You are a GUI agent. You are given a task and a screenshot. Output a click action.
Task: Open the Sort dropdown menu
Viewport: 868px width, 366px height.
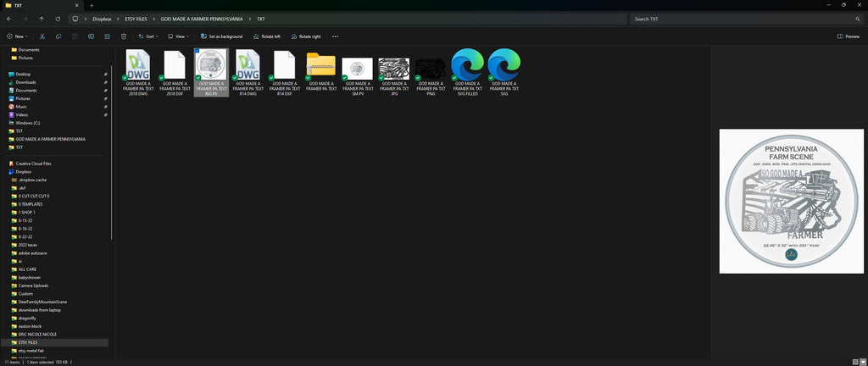pyautogui.click(x=148, y=36)
